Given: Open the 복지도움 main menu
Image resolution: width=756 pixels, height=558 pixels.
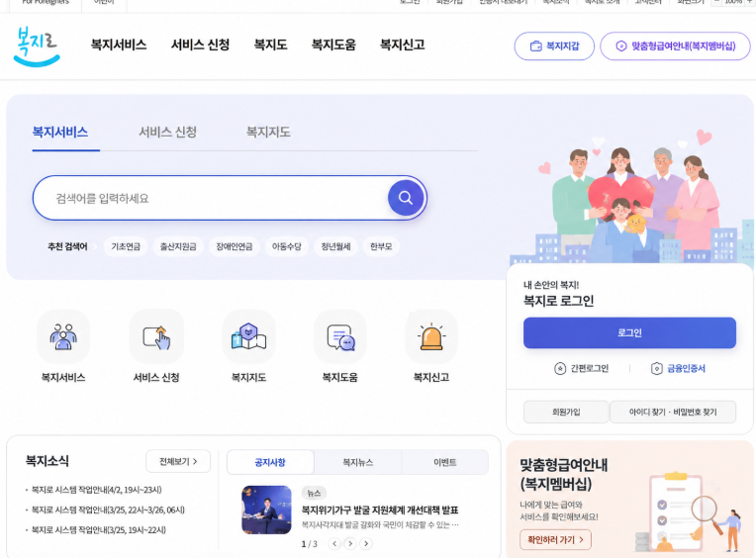Looking at the screenshot, I should coord(333,45).
